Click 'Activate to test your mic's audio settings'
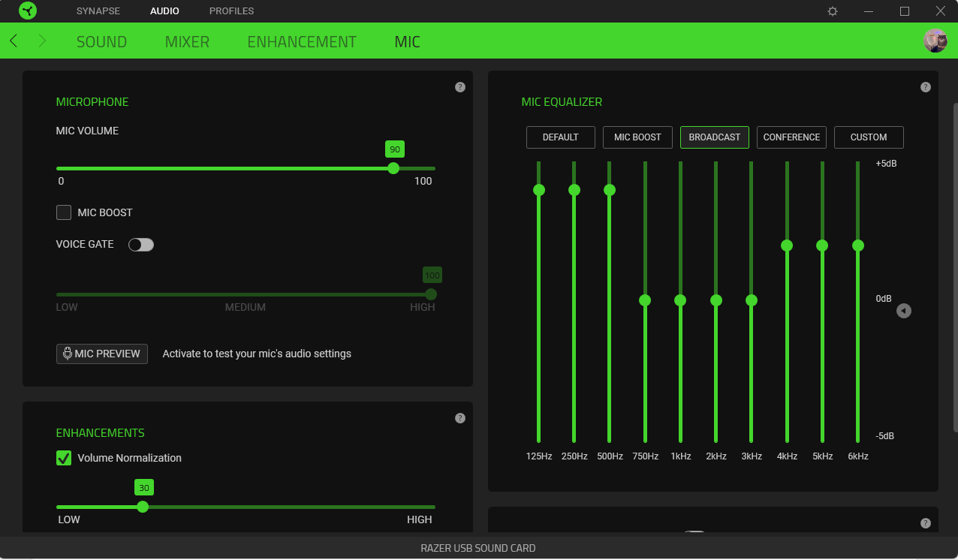 tap(257, 354)
